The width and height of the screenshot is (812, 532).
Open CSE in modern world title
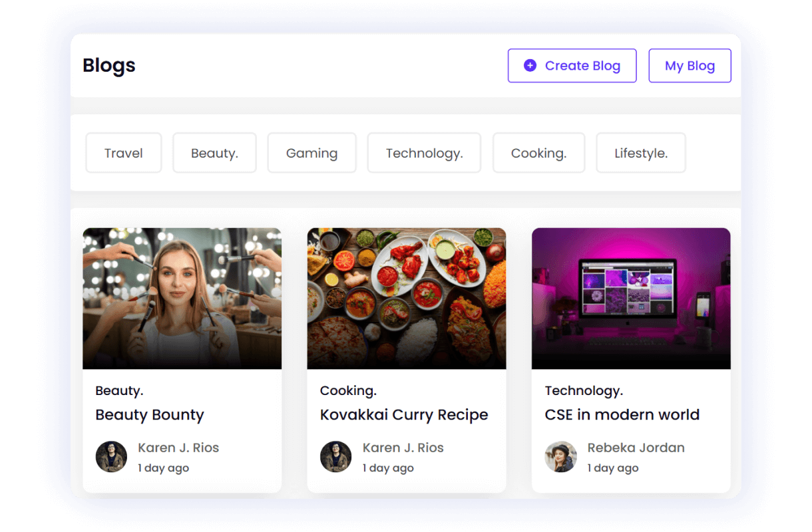coord(622,415)
